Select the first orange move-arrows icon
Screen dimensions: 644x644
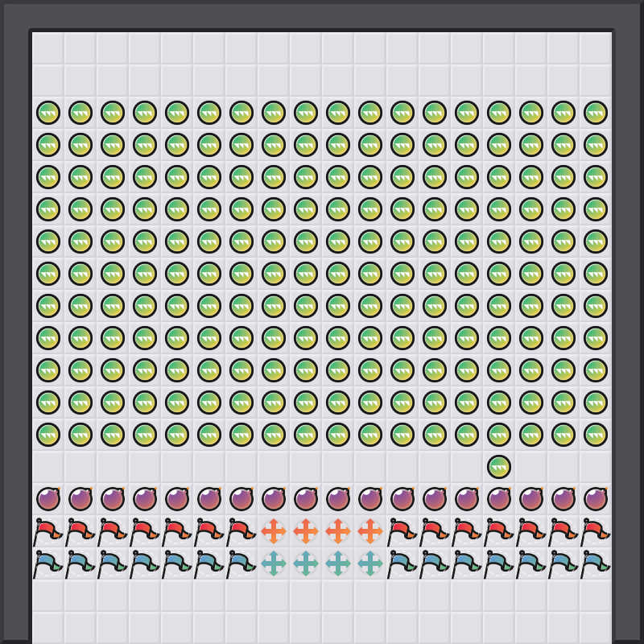point(274,531)
